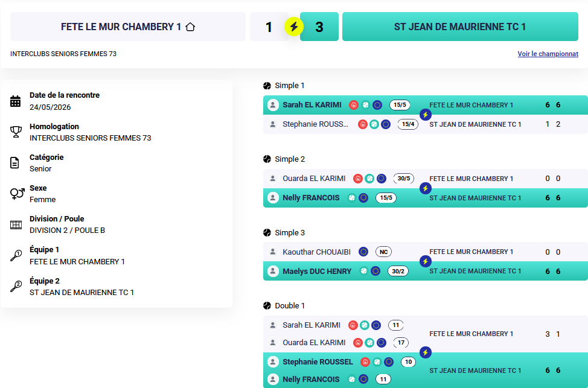Click the calendar icon for Date de la rencontre
Screen dimensions: 588x388
coord(15,101)
